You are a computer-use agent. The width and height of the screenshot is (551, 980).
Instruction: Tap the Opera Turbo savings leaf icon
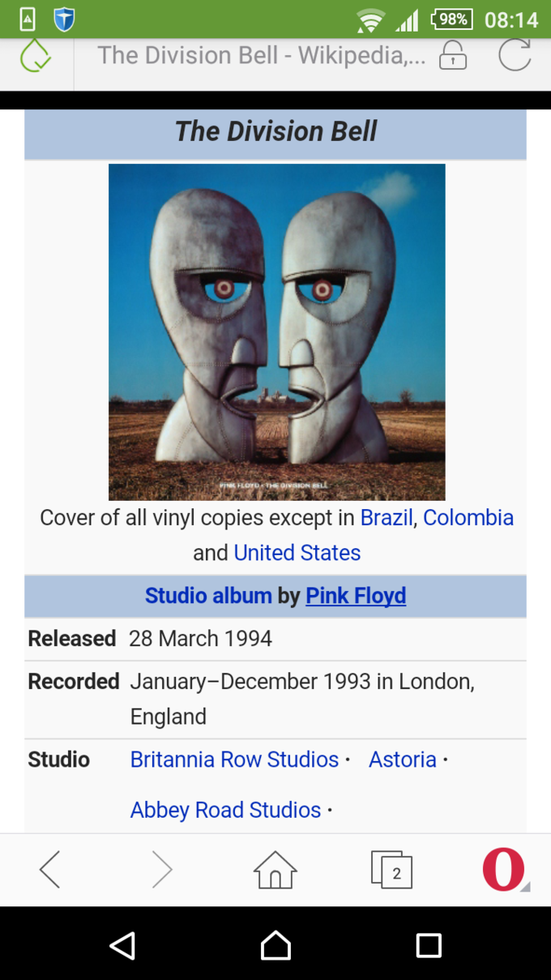pos(35,57)
